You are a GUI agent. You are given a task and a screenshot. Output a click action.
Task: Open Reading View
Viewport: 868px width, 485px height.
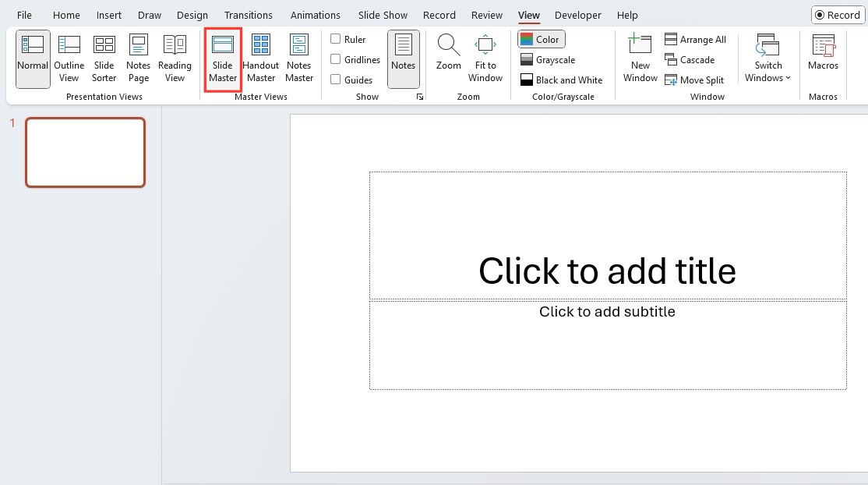175,58
